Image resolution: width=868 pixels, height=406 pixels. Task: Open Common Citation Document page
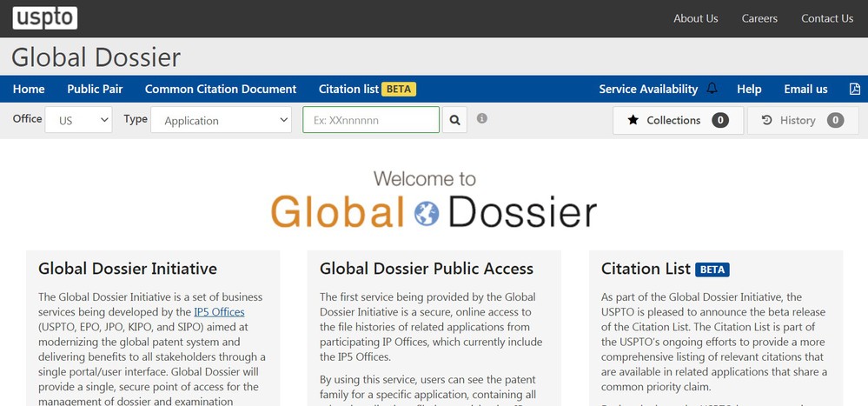(x=221, y=90)
